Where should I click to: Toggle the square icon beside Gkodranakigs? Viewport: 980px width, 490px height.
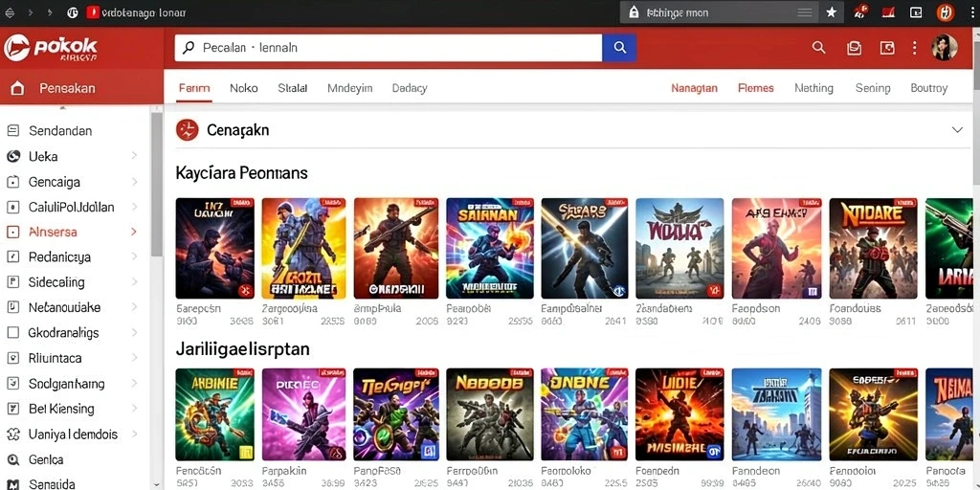point(12,332)
